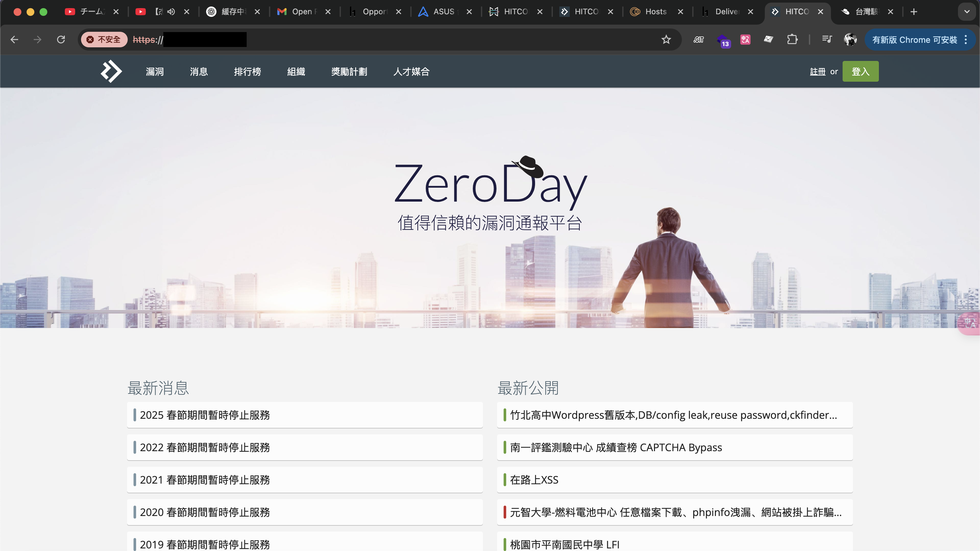
Task: Switch to the 台灣駭 tab
Action: coord(868,12)
